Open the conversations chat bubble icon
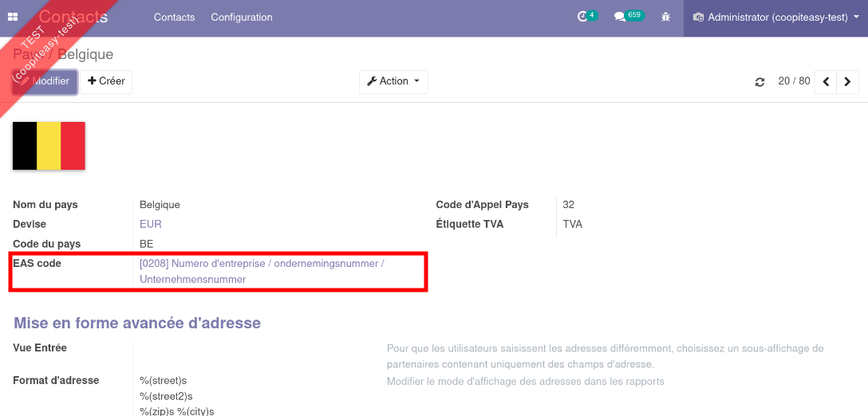This screenshot has height=416, width=868. pyautogui.click(x=620, y=17)
